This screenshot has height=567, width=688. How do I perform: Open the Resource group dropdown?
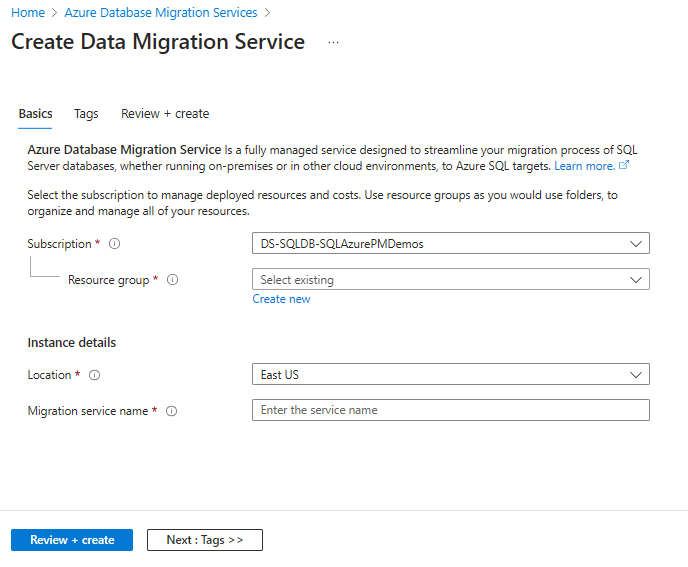click(450, 280)
